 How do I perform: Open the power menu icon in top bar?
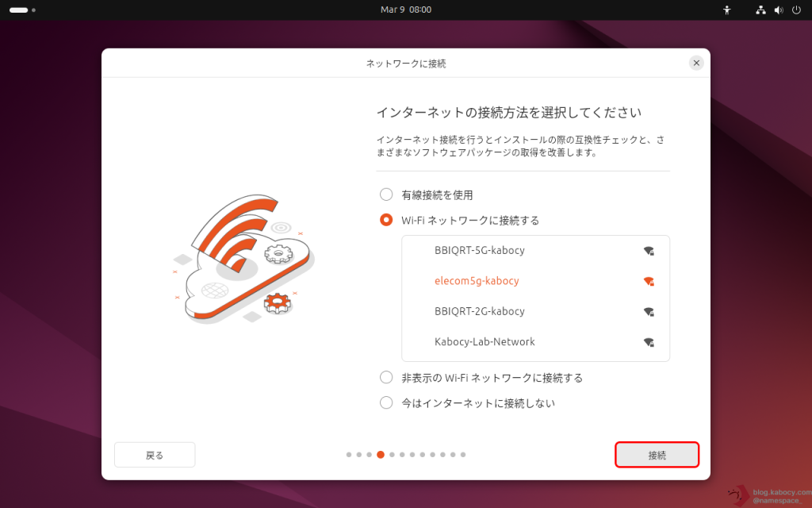[796, 10]
